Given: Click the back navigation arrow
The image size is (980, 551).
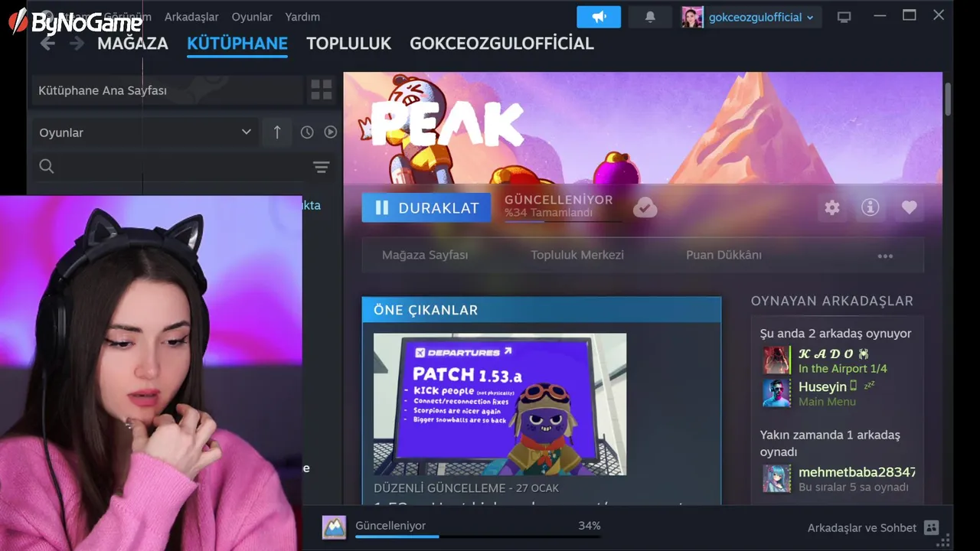Looking at the screenshot, I should (x=47, y=44).
